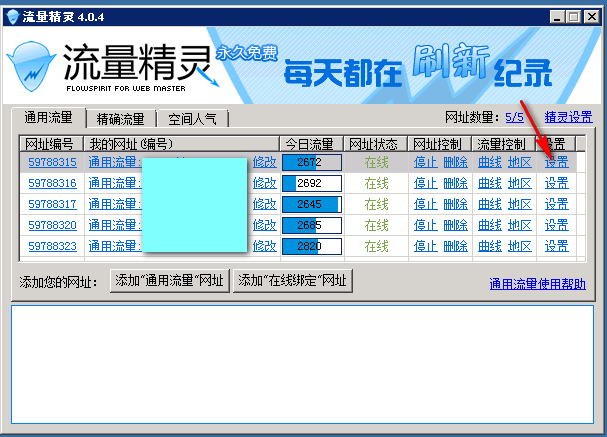Open 地区 for row 59788317
This screenshot has height=437, width=607.
520,204
